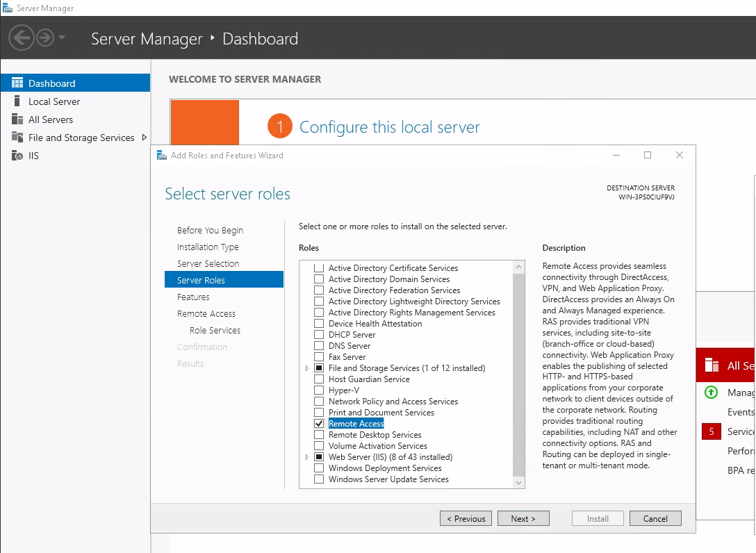This screenshot has width=756, height=553.
Task: Click the red Services count badge 5
Action: 711,431
